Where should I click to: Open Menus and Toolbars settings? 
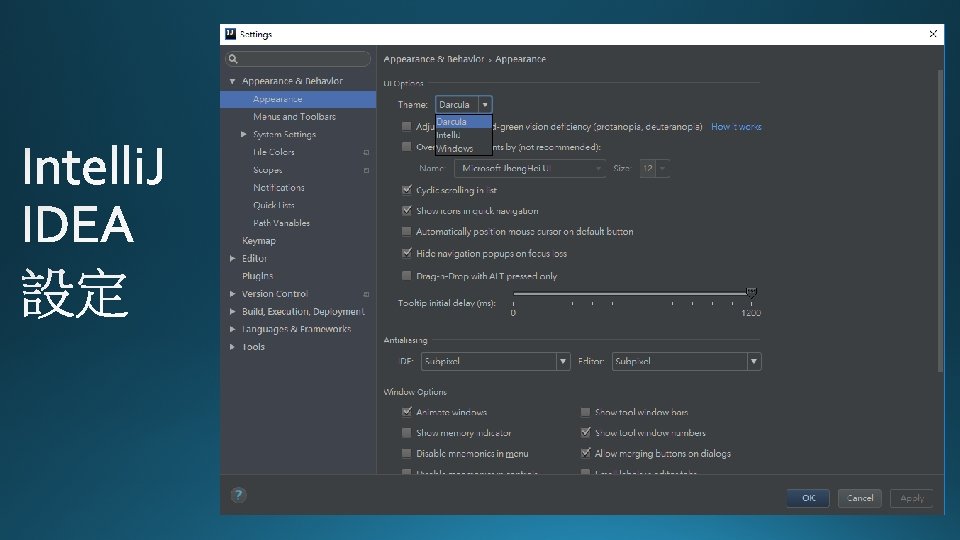pyautogui.click(x=294, y=117)
